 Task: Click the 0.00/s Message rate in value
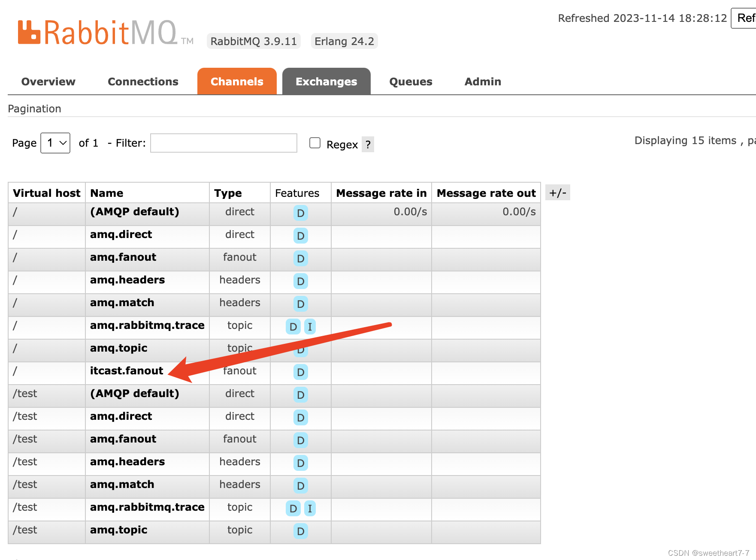tap(410, 212)
